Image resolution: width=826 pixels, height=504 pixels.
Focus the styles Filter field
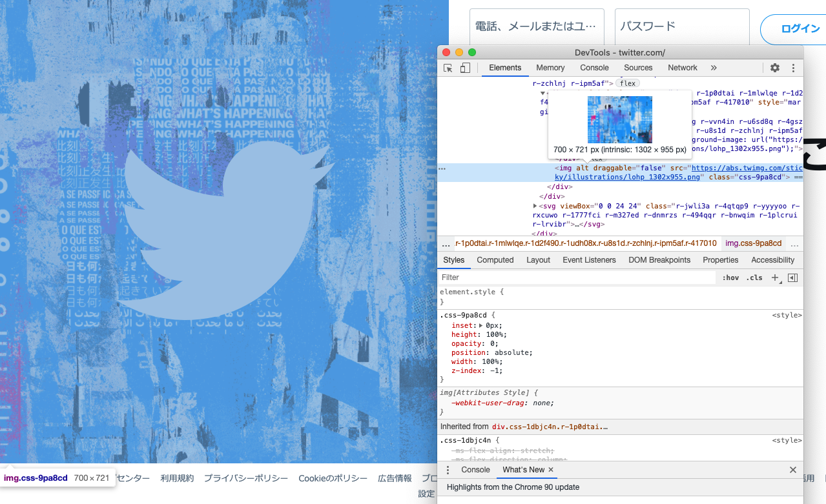click(577, 277)
